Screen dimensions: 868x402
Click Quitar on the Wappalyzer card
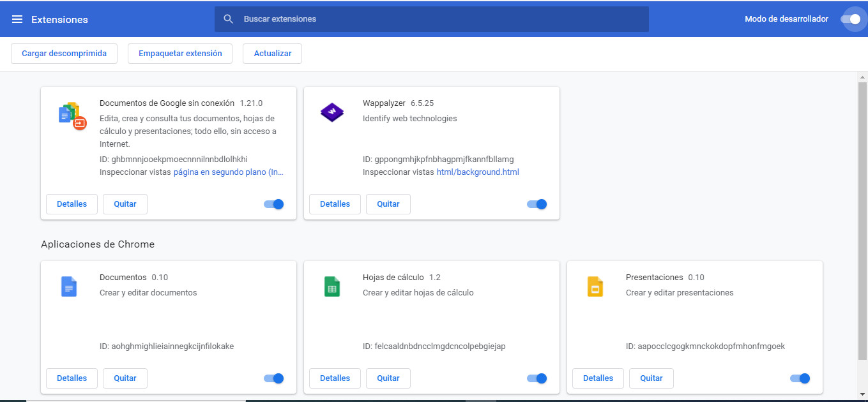(x=388, y=204)
